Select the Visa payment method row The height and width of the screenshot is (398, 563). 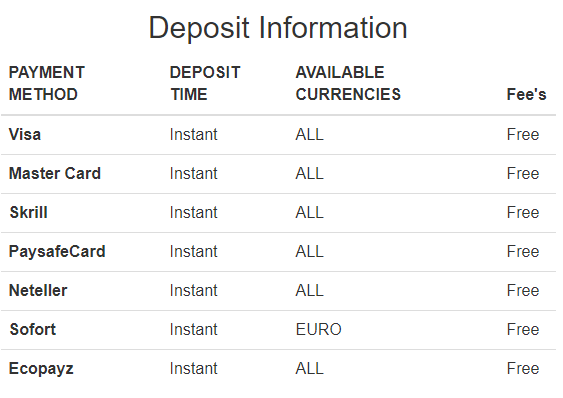tap(278, 135)
